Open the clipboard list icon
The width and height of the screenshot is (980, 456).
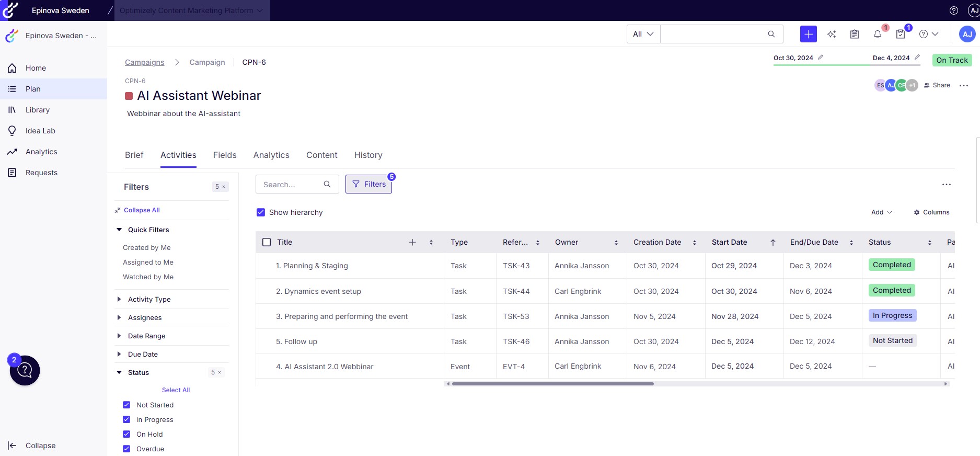855,34
